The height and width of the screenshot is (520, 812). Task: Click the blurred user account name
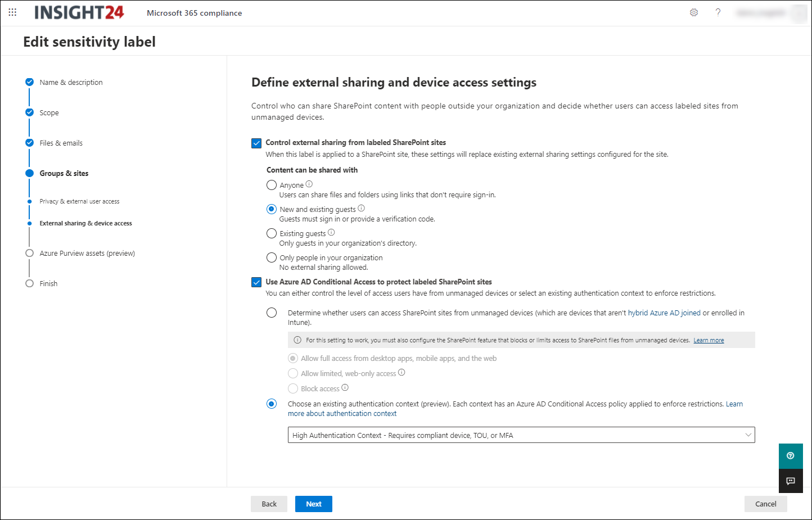coord(761,12)
